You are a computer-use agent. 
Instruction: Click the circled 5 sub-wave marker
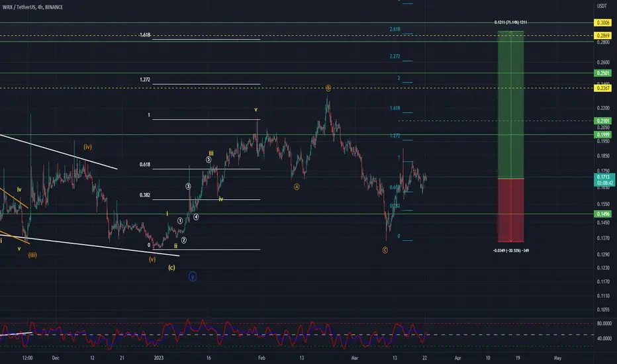tap(209, 159)
